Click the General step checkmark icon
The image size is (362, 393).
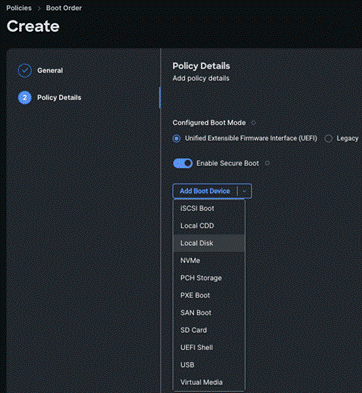pos(25,70)
